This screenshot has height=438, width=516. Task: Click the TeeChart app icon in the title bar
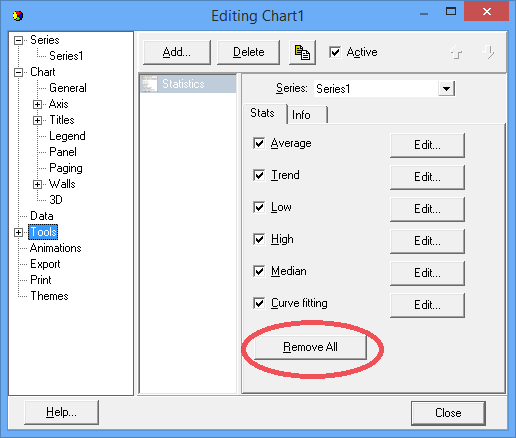click(18, 16)
